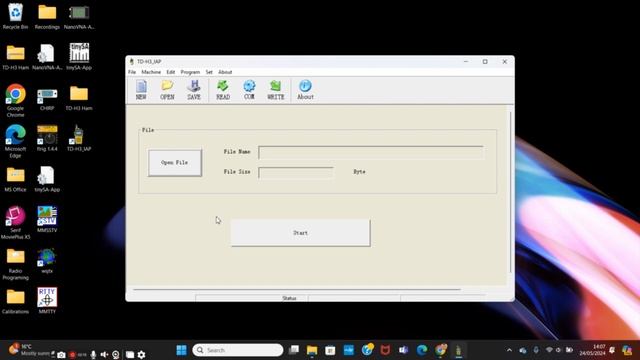Click the READ toolbar icon
640x360 pixels.
tap(223, 90)
